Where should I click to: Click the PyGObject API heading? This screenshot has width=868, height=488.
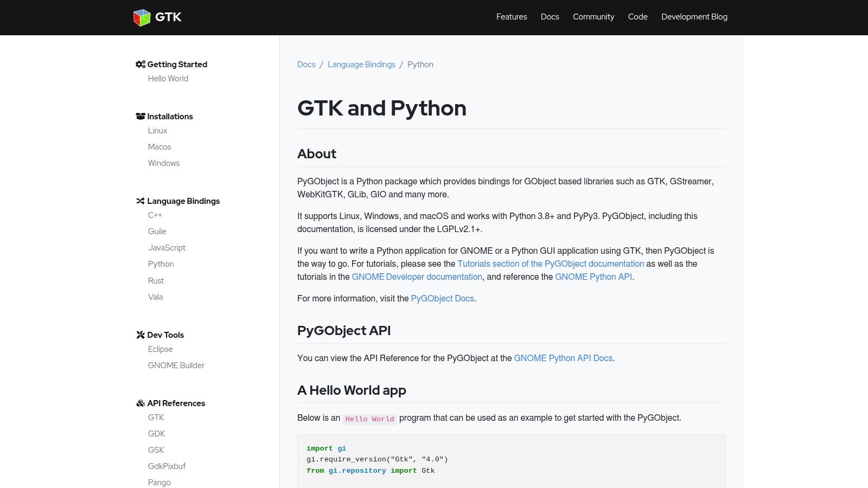344,331
